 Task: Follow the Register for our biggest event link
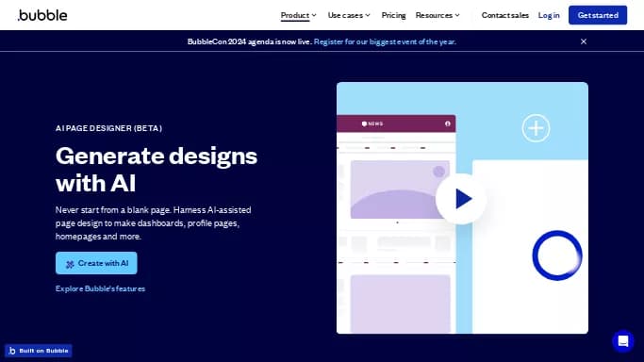pos(385,41)
